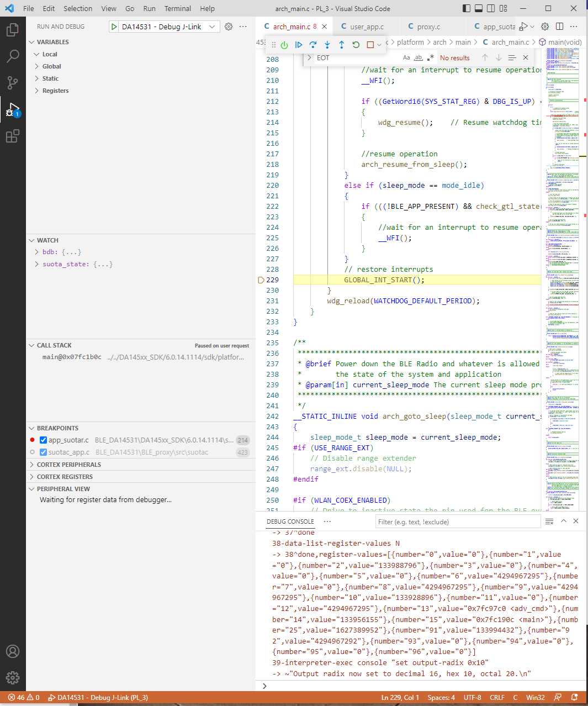Open the Source Control view from activity bar

tap(13, 81)
